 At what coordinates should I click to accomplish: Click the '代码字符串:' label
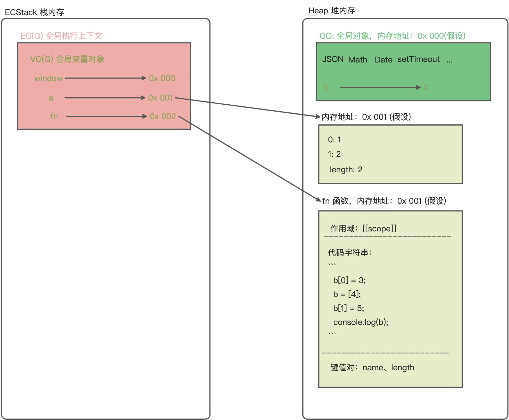tap(350, 252)
